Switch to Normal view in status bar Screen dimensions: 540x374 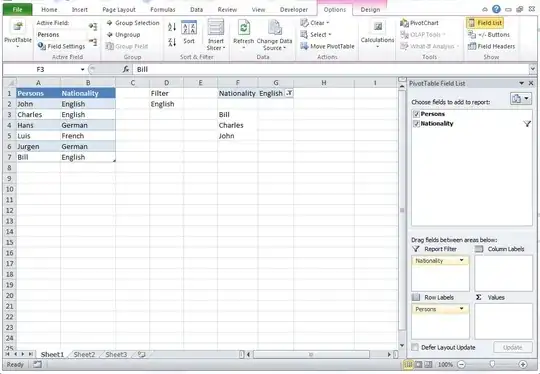(408, 364)
